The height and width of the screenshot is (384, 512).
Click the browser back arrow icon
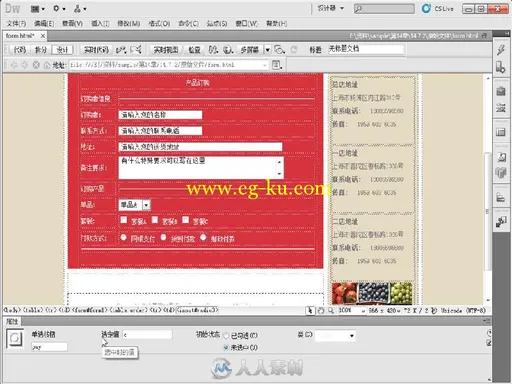pos(14,65)
